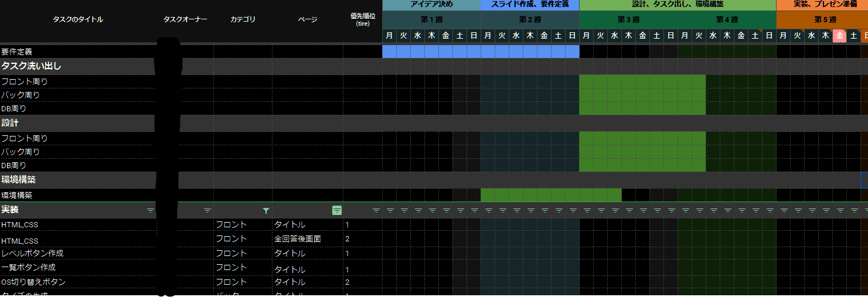Select the 設計 section heading
The height and width of the screenshot is (297, 868).
click(x=10, y=123)
